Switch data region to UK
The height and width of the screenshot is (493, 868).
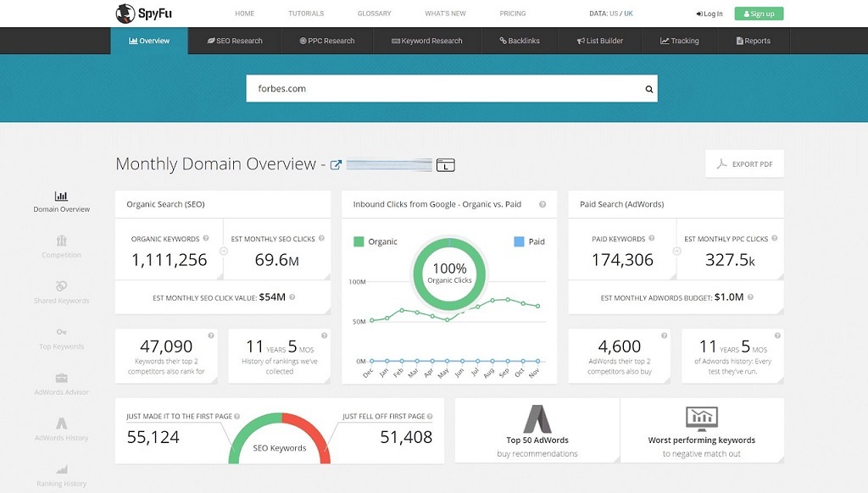628,14
